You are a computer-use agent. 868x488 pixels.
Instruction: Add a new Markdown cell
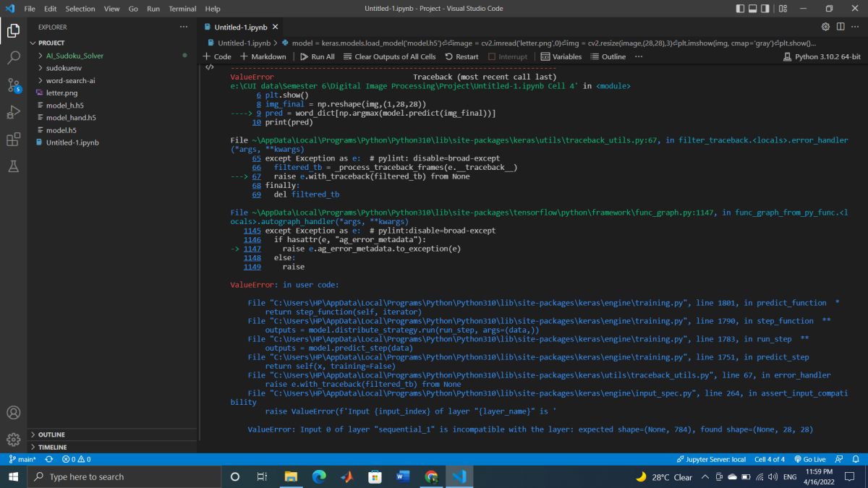pos(263,56)
